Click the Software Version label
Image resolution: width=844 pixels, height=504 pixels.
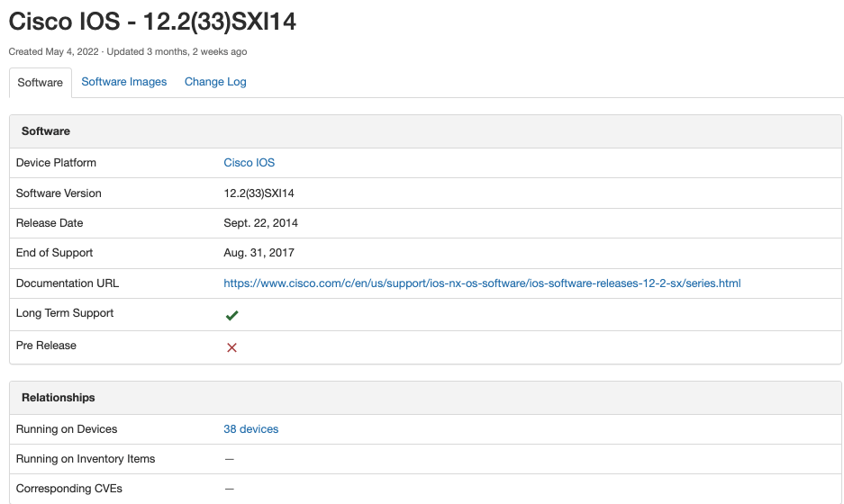point(59,193)
